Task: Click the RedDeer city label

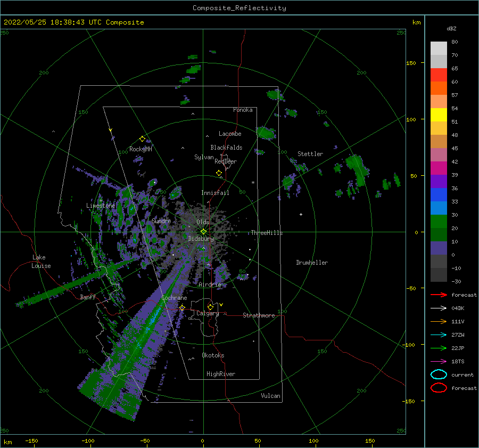Action: [x=226, y=161]
